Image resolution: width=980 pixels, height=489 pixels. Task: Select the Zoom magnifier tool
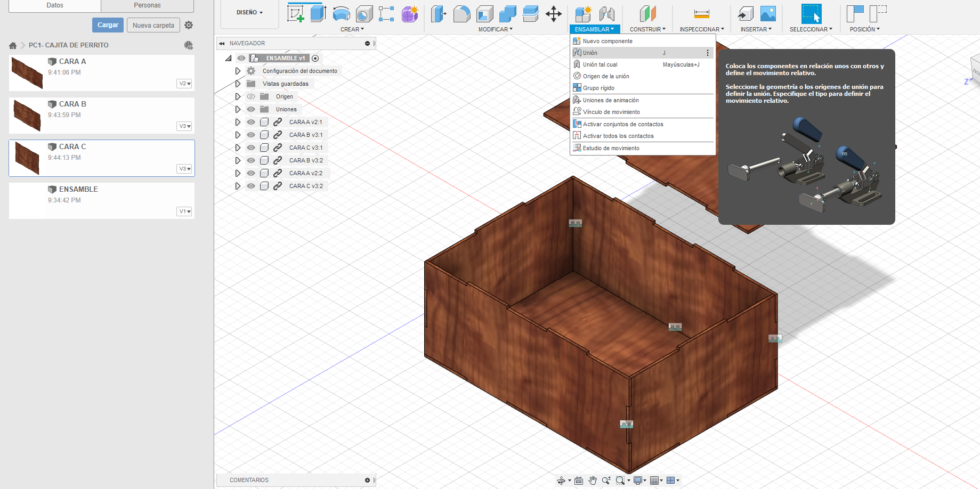(606, 480)
